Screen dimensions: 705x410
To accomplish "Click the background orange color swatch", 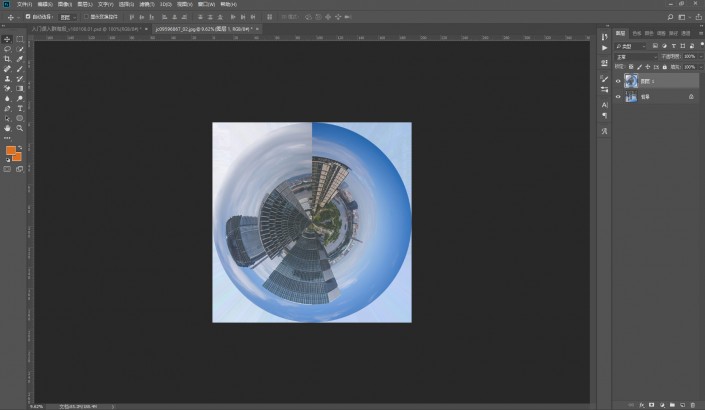I will (x=18, y=157).
